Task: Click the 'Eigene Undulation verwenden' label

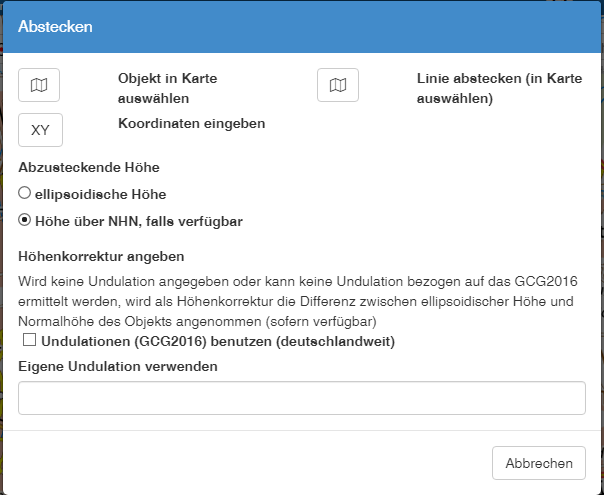Action: pos(118,366)
